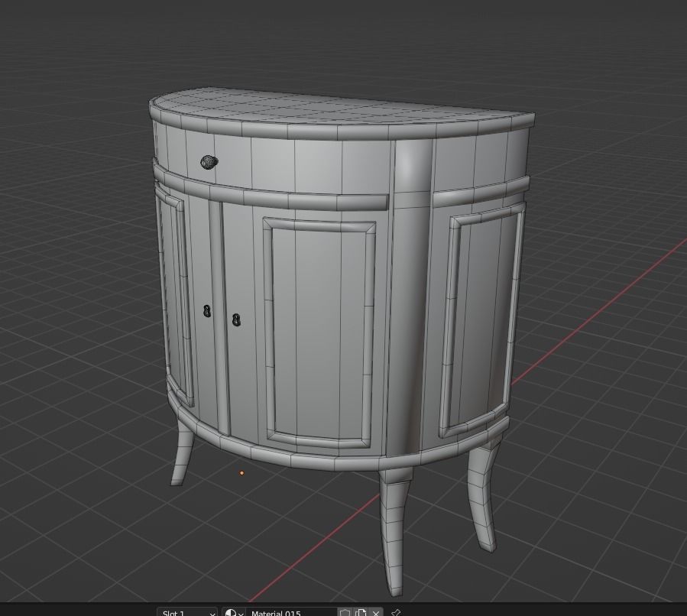Click the Material.015 name field

click(291, 612)
